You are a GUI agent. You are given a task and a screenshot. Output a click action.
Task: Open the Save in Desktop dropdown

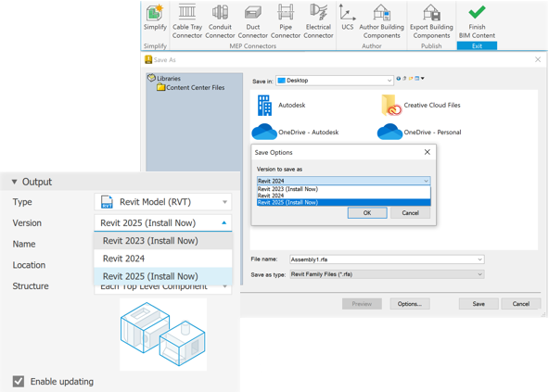click(335, 81)
